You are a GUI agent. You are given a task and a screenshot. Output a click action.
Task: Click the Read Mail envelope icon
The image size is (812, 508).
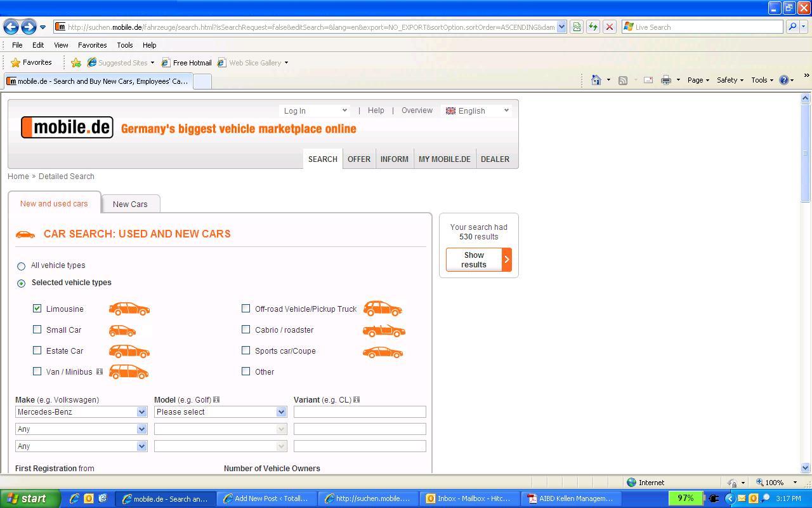coord(648,80)
